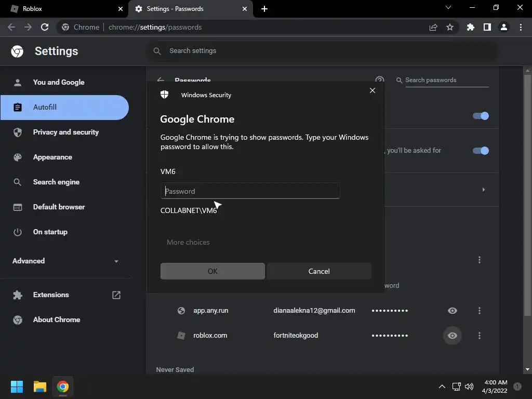Show the app.any.run password with eye icon
The image size is (532, 399).
pyautogui.click(x=453, y=311)
